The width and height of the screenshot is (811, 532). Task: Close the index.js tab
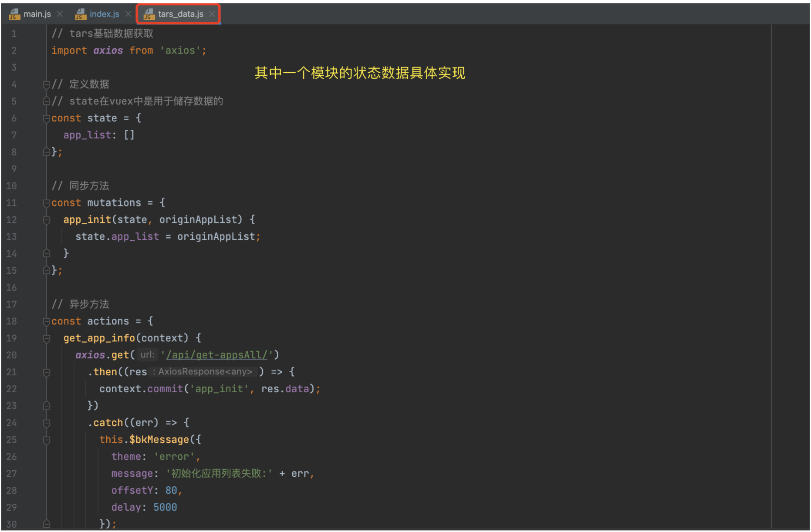pyautogui.click(x=128, y=14)
